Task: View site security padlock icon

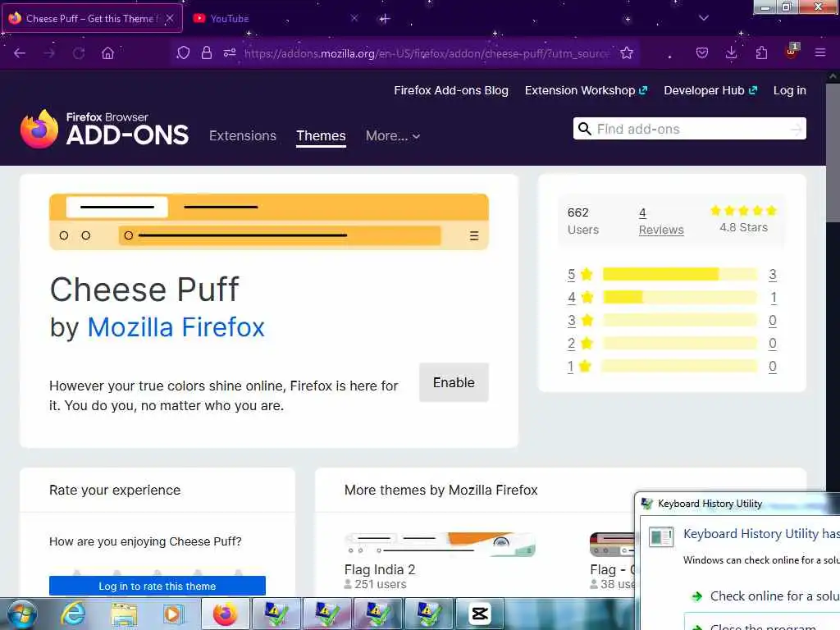Action: coord(206,53)
